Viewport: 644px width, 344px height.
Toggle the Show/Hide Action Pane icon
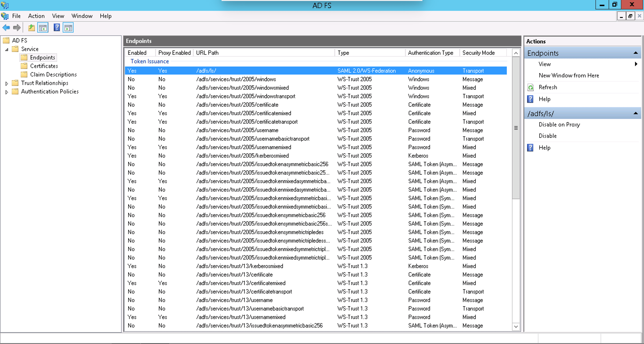point(68,28)
